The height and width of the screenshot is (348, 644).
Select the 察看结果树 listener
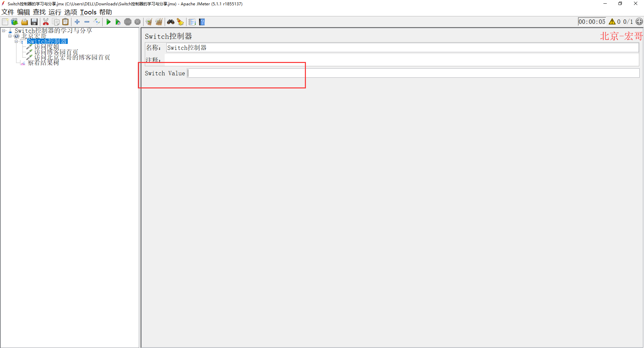coord(43,63)
